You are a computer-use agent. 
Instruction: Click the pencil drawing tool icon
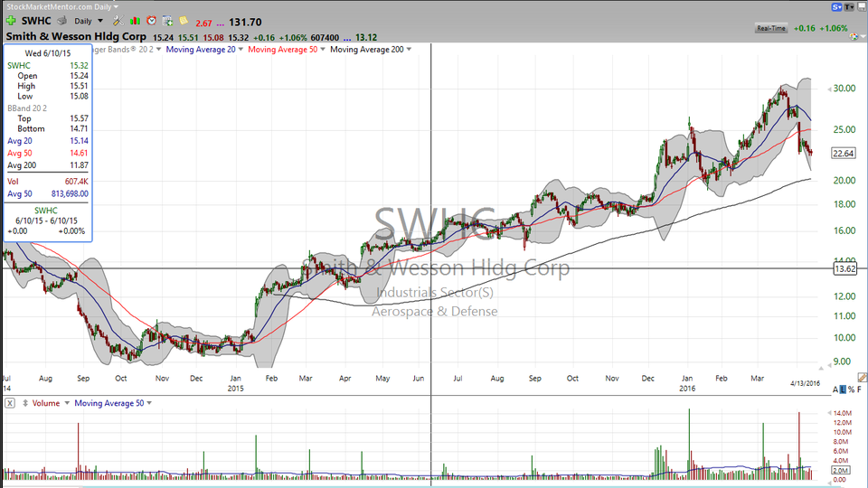pos(862,378)
